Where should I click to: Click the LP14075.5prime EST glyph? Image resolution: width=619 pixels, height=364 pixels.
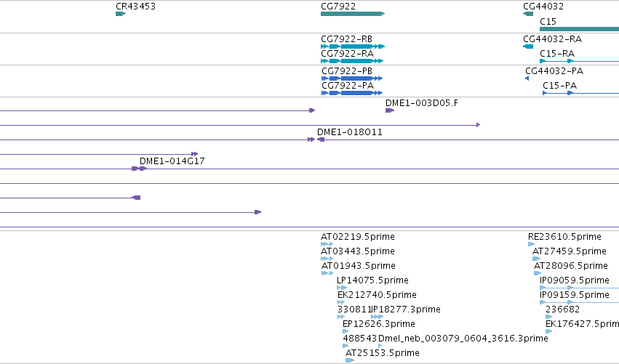(342, 288)
